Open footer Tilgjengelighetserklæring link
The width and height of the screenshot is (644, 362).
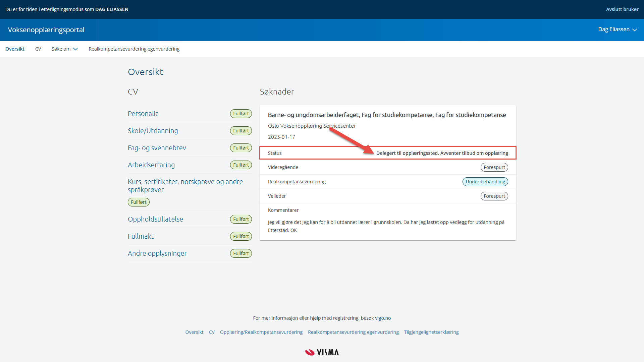point(431,332)
